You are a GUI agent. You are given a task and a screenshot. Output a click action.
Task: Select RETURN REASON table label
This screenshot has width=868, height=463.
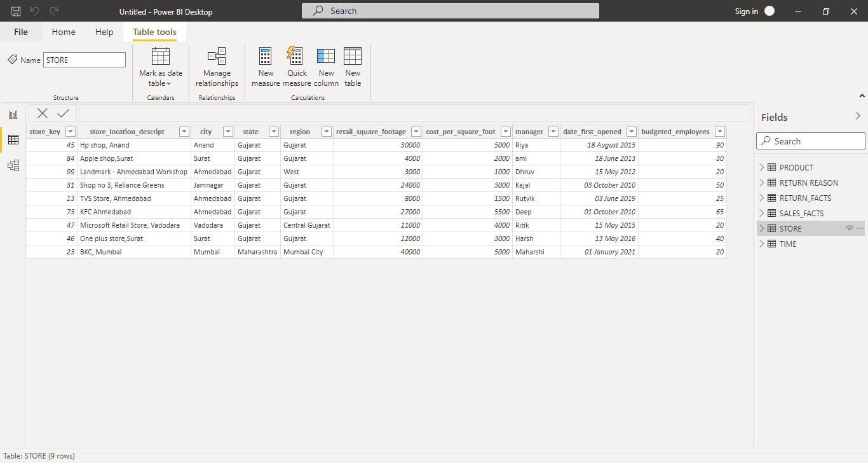pyautogui.click(x=809, y=183)
